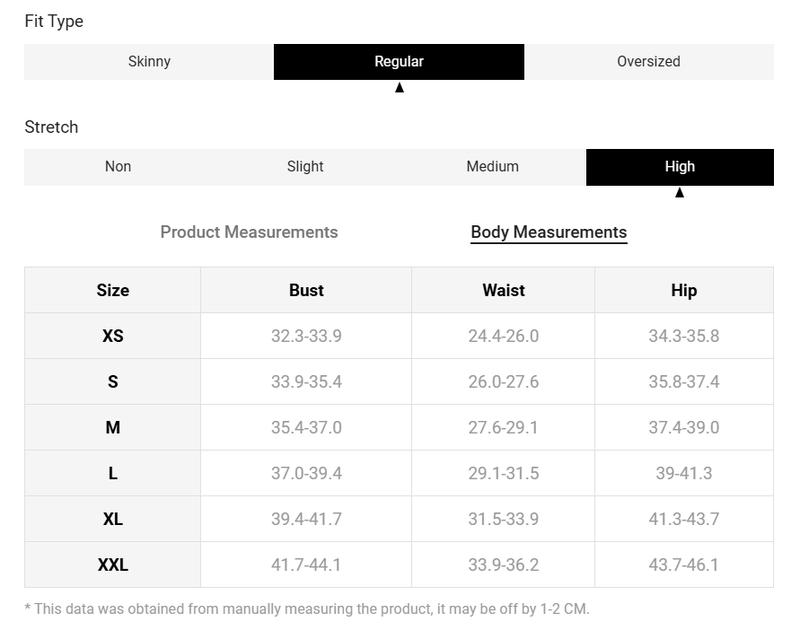Screen dimensions: 800x639
Task: Open the Body Measurements tab
Action: tap(549, 233)
